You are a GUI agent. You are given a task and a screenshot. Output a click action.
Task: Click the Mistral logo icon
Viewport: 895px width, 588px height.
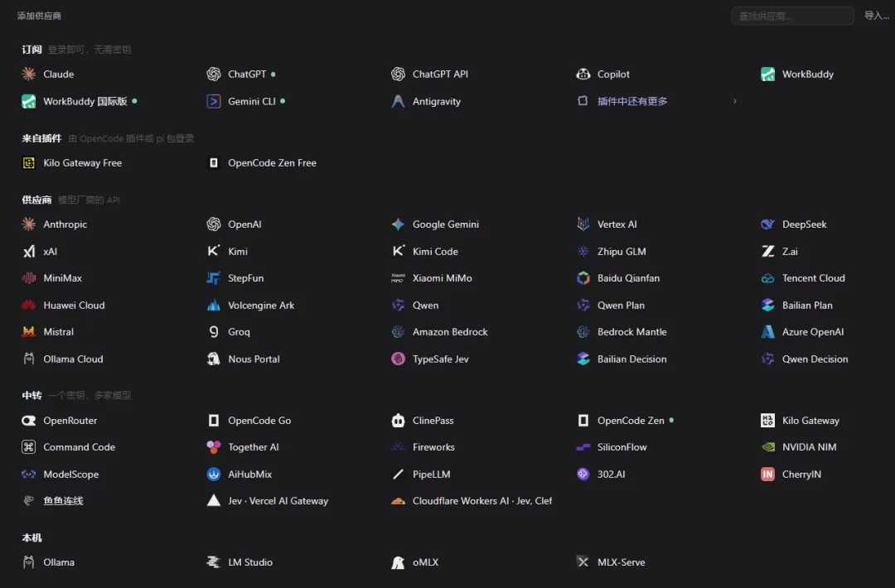point(28,332)
